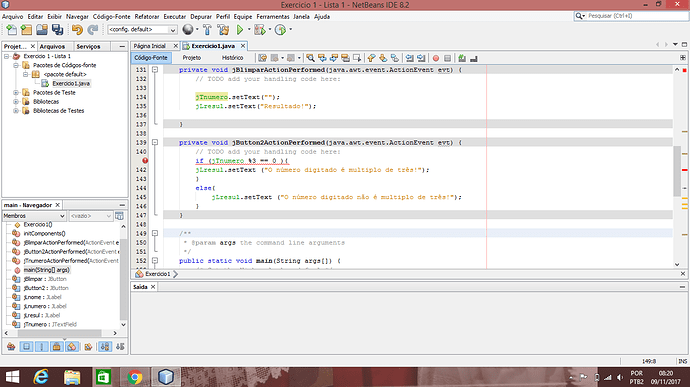Collapse the code fold at line 139
This screenshot has width=690, height=387.
tap(155, 143)
